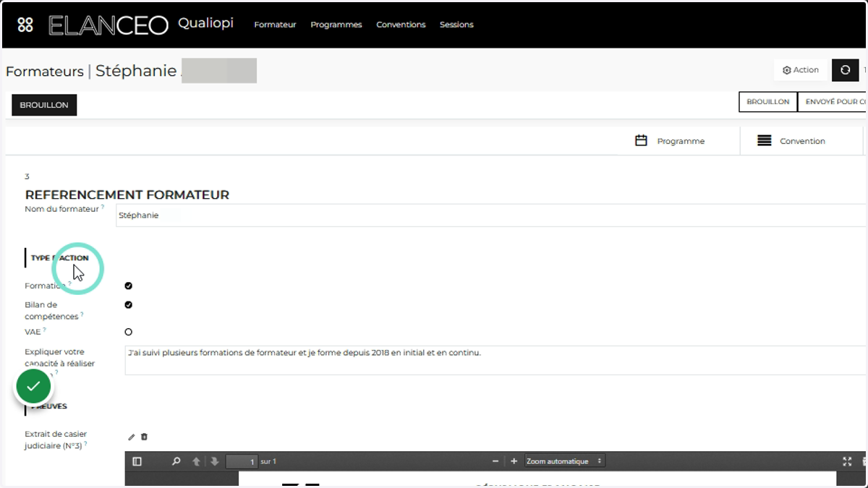Select the ENVOYÉ POUR status step
The width and height of the screenshot is (868, 488).
click(x=833, y=102)
